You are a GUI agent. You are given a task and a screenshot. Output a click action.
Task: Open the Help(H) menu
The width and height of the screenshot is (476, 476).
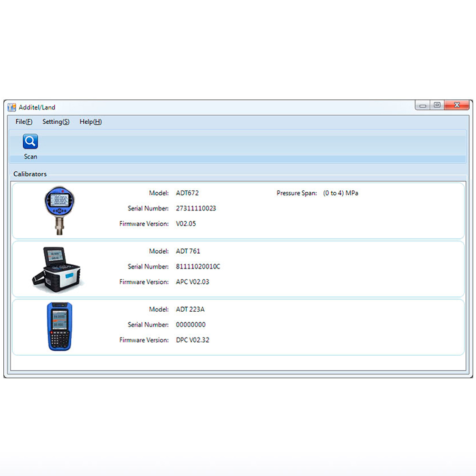coord(90,122)
